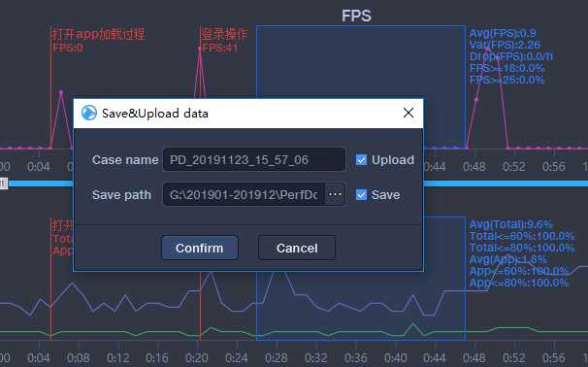The image size is (588, 367).
Task: Click the blue timeline scrubber bar right of dialog
Action: 506,183
